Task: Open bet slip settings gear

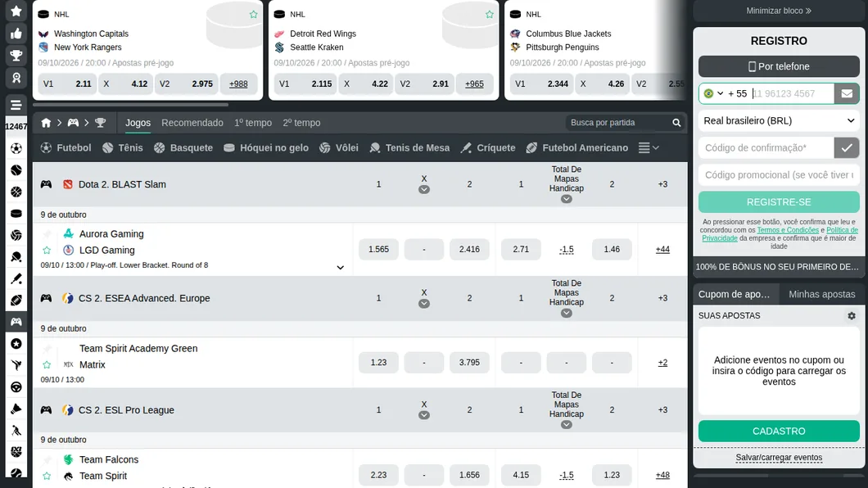Action: [x=852, y=316]
